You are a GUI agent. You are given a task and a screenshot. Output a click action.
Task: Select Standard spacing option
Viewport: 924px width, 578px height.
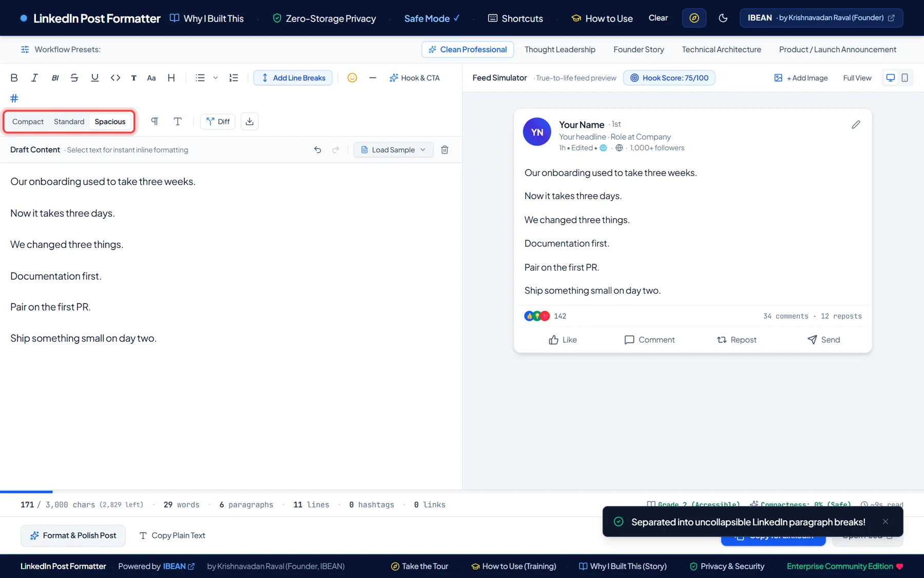(69, 122)
